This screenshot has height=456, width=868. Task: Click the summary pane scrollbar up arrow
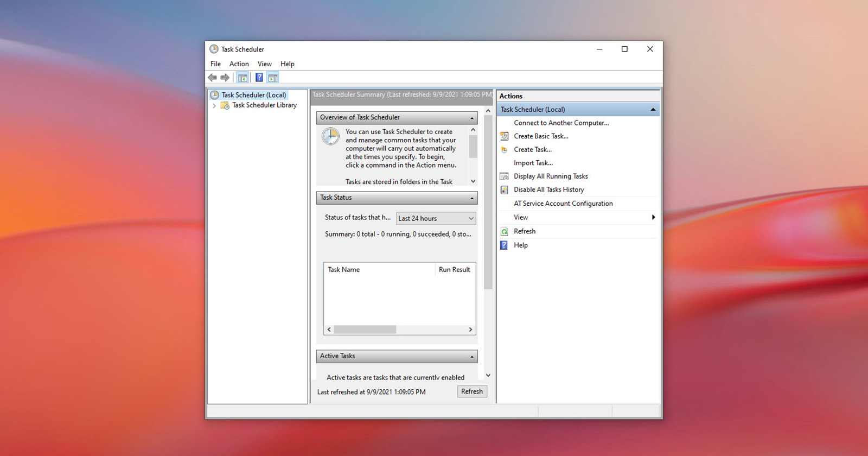[488, 110]
